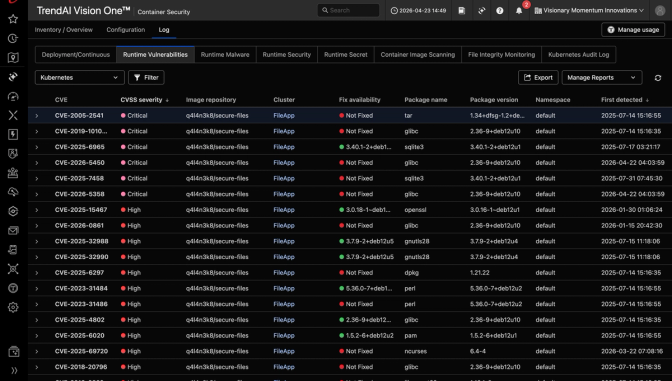The image size is (672, 381).
Task: Click the pam package name cell
Action: click(x=411, y=336)
